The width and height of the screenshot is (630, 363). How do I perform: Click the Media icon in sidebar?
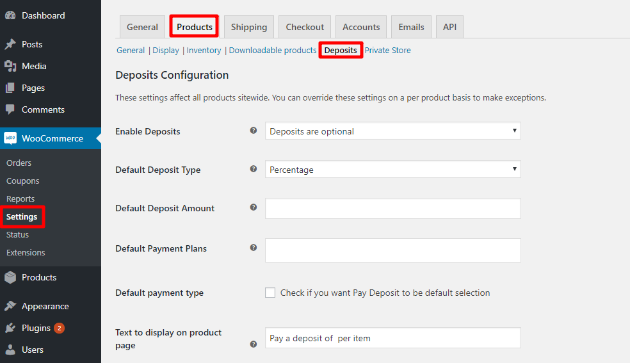[x=10, y=66]
